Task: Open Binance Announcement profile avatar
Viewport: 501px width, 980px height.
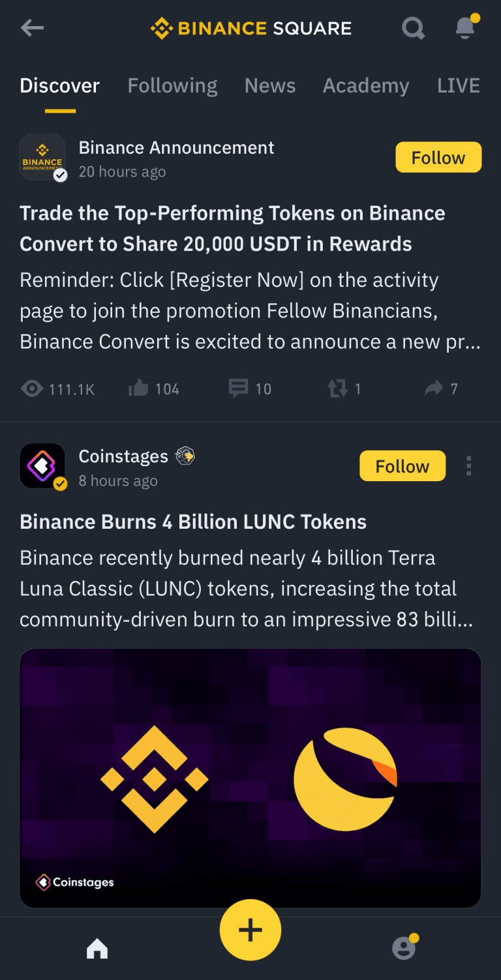Action: pos(42,158)
